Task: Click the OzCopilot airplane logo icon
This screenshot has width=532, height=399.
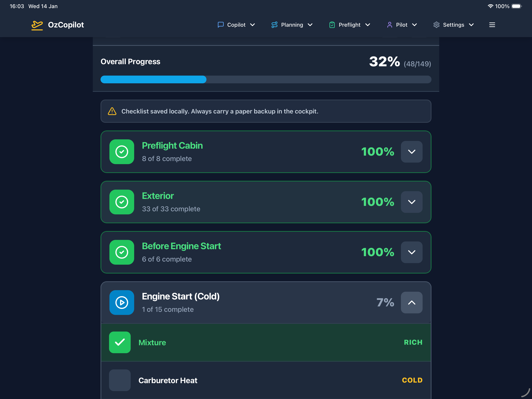Action: (x=37, y=25)
